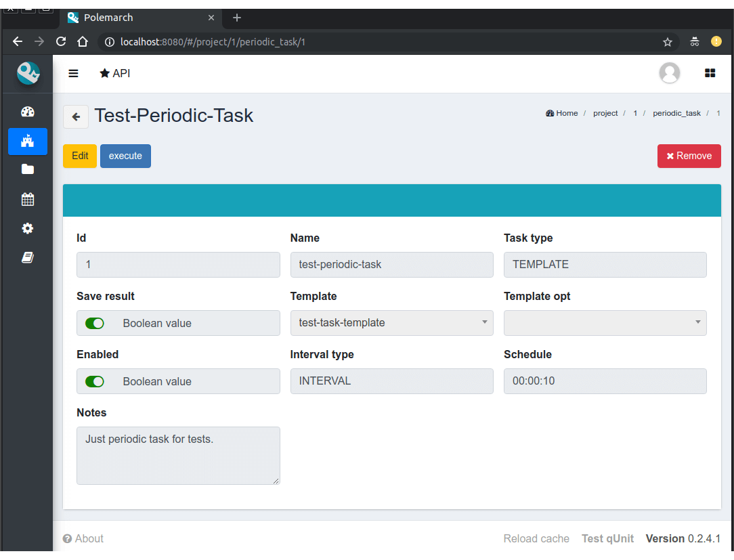This screenshot has height=560, width=734.
Task: Reload the page with browser refresh icon
Action: point(61,42)
